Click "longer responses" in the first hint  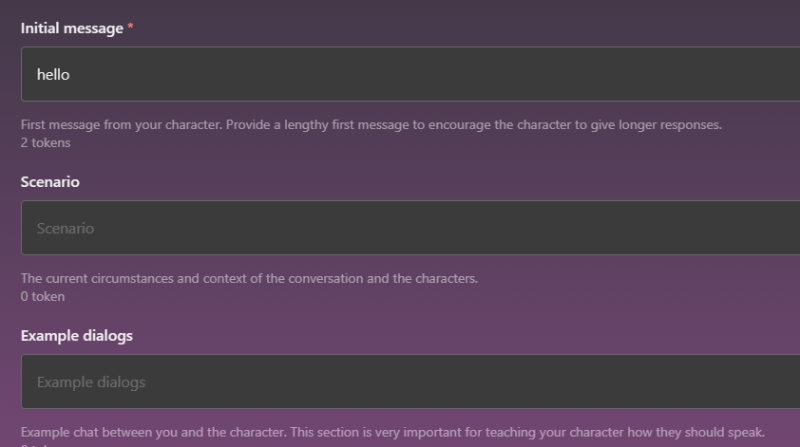pyautogui.click(x=672, y=126)
